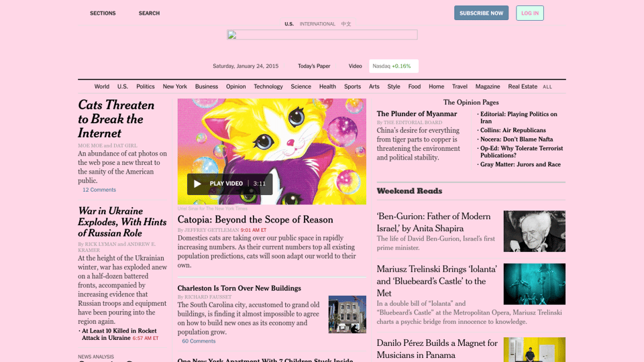The height and width of the screenshot is (362, 644).
Task: Click the broken banner image at top
Action: coord(322,35)
